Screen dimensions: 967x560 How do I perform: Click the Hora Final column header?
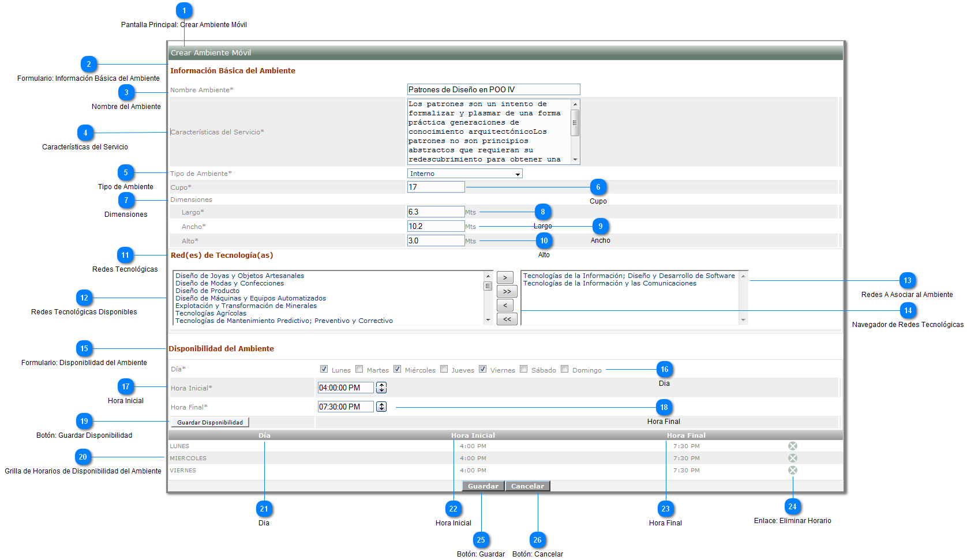coord(686,435)
